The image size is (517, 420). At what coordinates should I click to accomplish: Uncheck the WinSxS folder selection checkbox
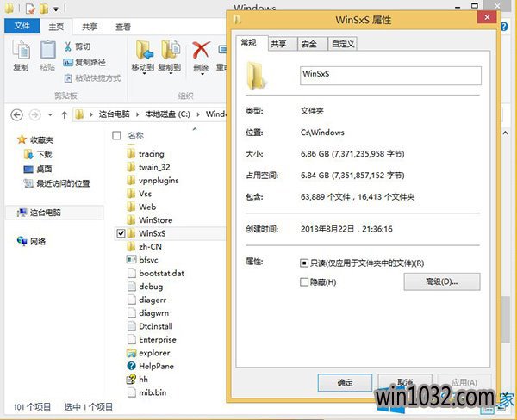121,233
